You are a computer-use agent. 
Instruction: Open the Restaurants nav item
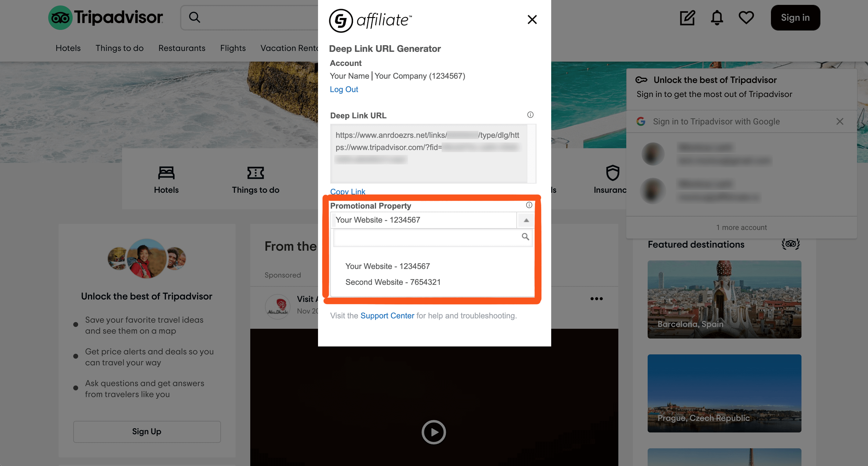pyautogui.click(x=182, y=48)
